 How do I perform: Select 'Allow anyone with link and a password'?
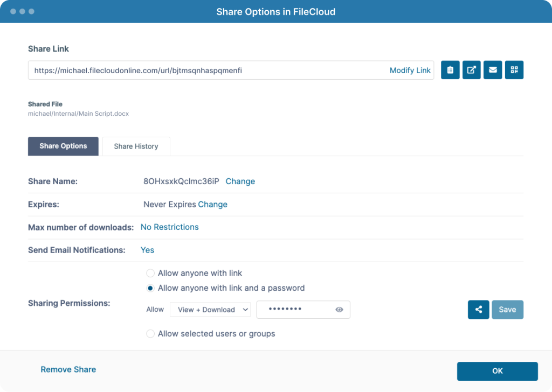tap(150, 288)
